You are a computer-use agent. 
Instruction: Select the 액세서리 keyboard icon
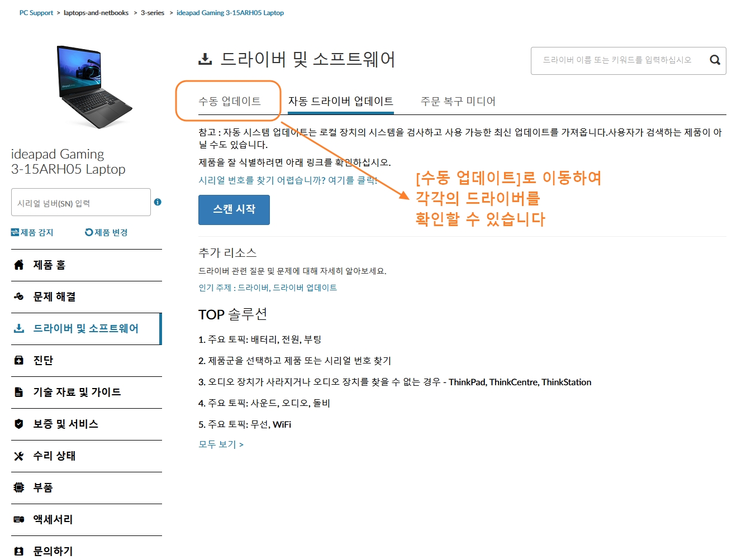point(18,519)
